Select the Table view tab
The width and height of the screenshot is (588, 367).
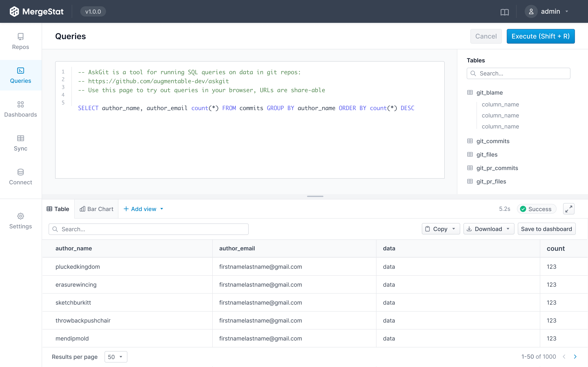click(58, 209)
